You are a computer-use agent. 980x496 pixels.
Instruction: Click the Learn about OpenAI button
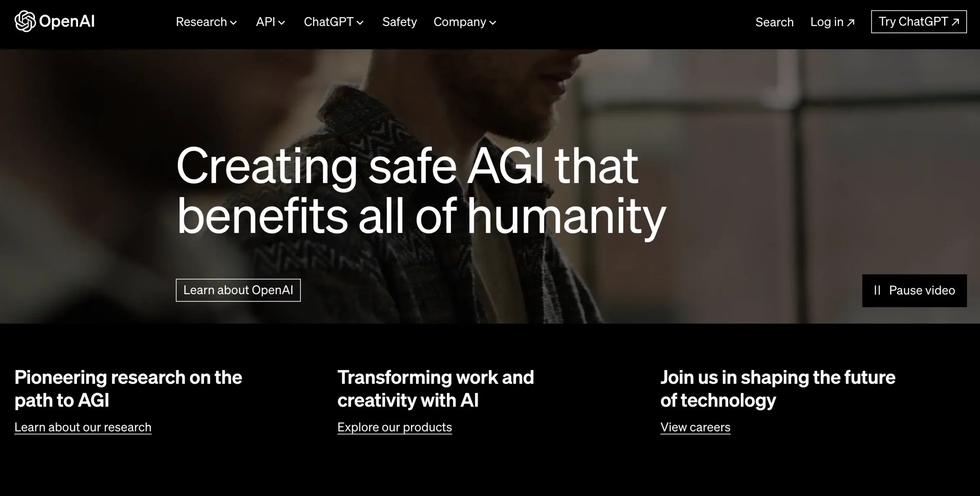pos(238,290)
